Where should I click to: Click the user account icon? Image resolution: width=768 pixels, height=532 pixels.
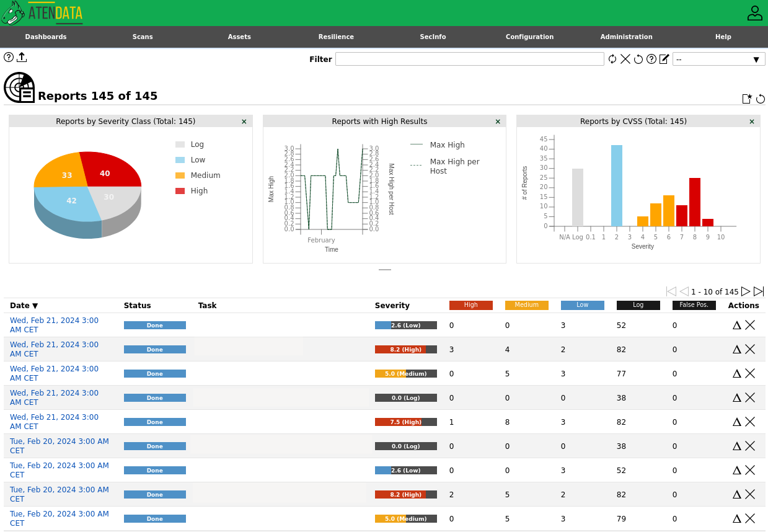pyautogui.click(x=754, y=13)
